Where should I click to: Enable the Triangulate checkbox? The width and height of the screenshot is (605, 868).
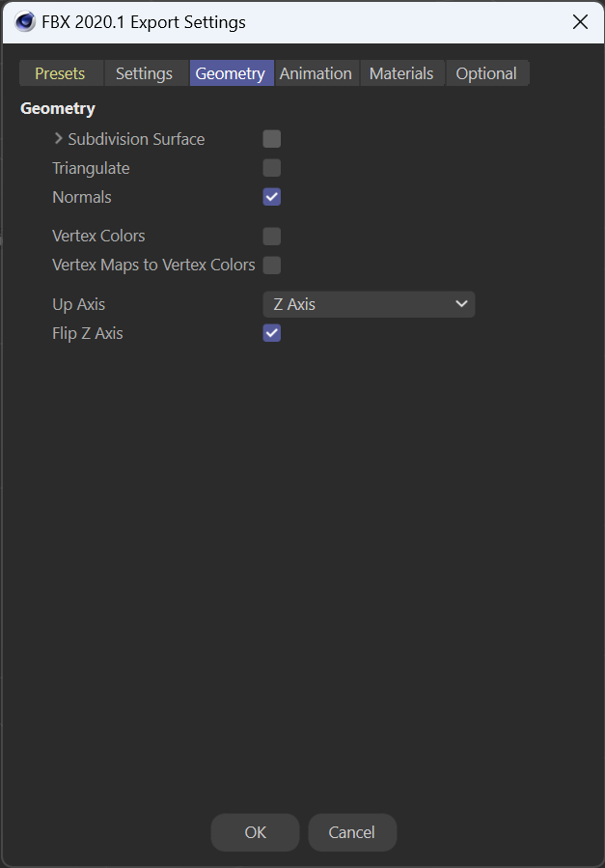pyautogui.click(x=271, y=168)
